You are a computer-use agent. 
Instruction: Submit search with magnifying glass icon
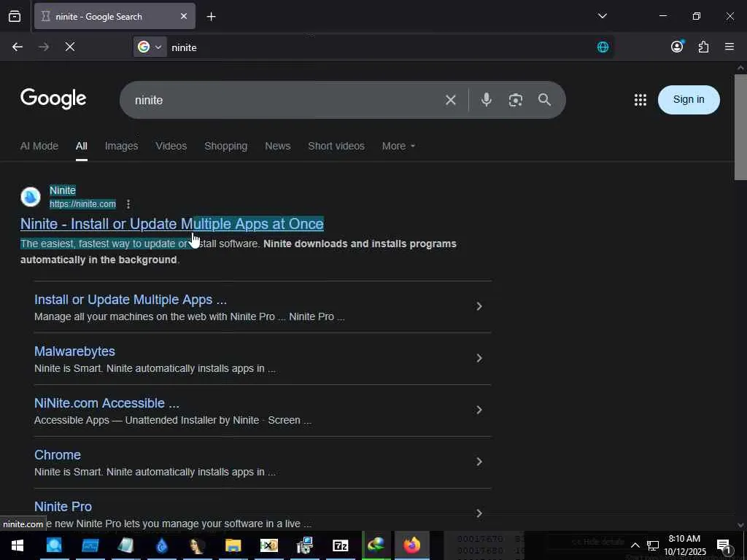click(544, 99)
